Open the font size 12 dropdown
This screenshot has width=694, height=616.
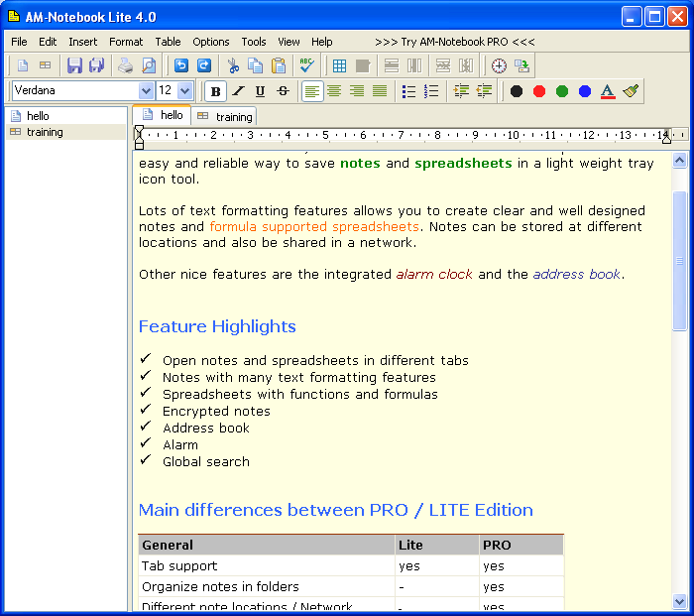click(x=185, y=91)
